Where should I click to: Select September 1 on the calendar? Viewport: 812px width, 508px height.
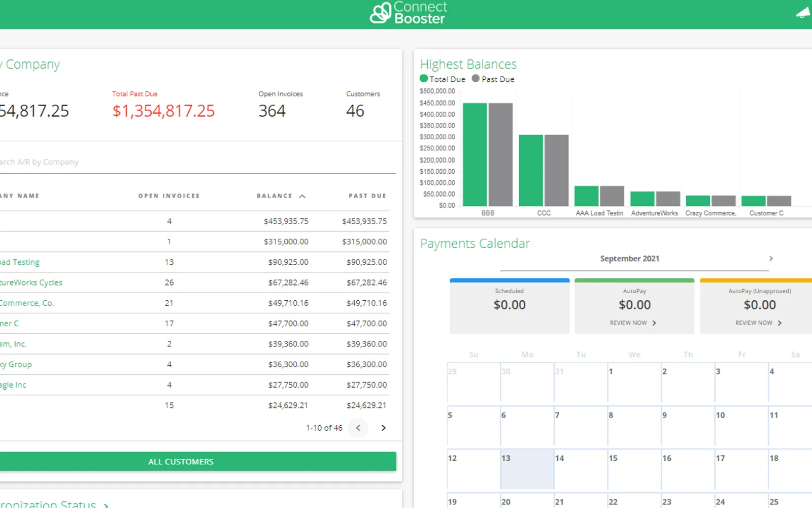click(x=634, y=382)
